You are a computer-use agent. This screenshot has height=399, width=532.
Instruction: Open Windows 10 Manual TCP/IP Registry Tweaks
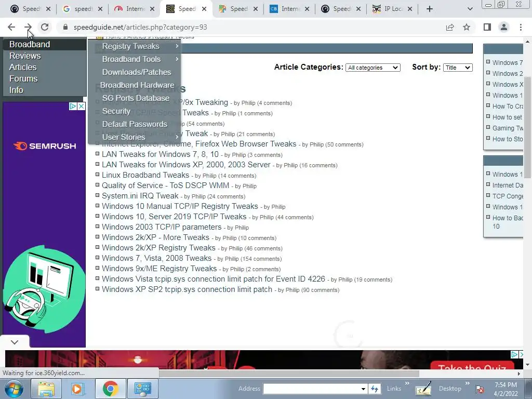180,206
